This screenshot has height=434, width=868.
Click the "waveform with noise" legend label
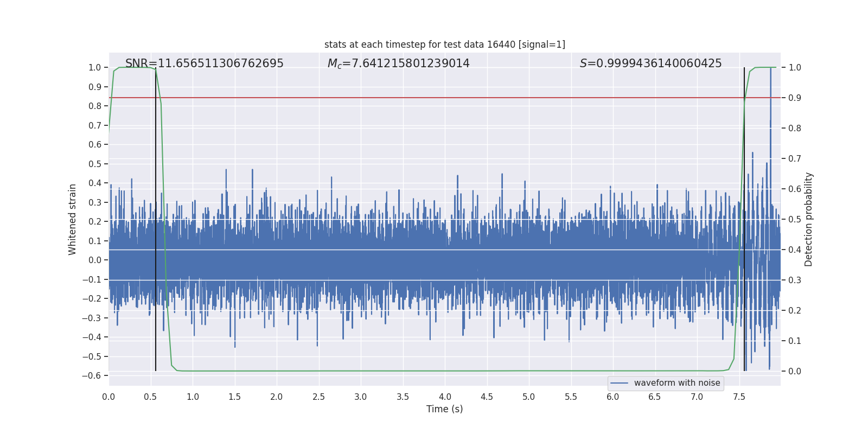point(676,383)
